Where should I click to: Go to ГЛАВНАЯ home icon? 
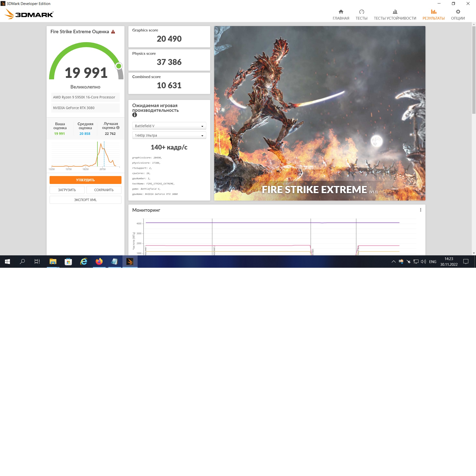(341, 12)
